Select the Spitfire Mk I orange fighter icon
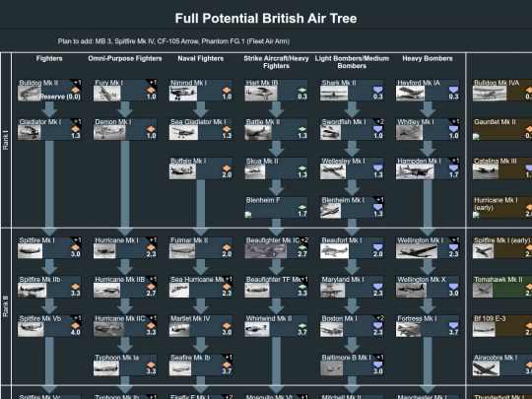 [75, 247]
